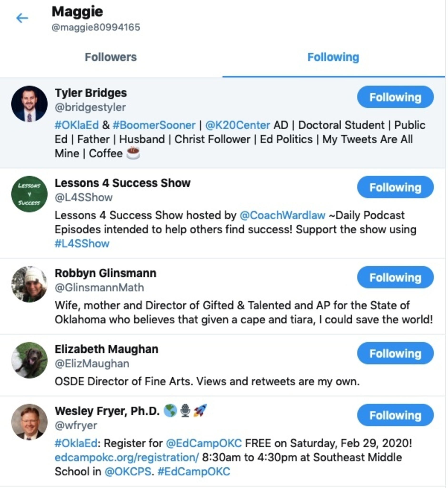Screen dimensions: 448x488
Task: Click the #L4SShow hashtag
Action: point(82,244)
